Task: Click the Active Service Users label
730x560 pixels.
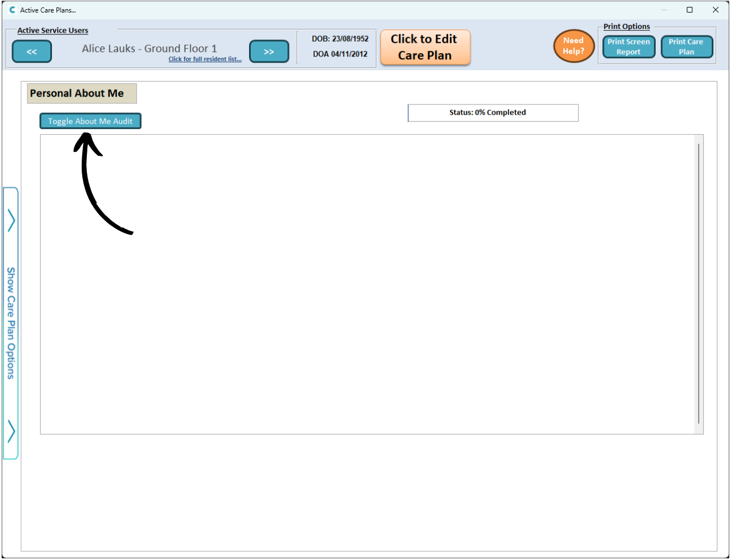Action: click(x=53, y=31)
